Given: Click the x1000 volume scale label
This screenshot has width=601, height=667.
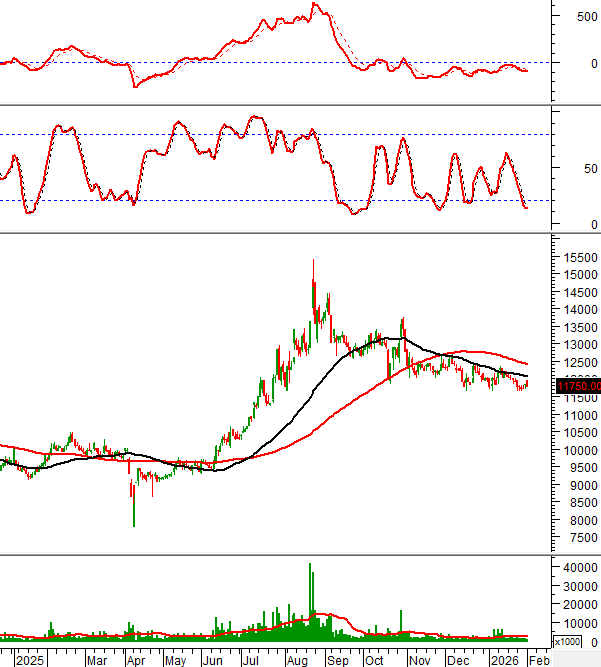Looking at the screenshot, I should pyautogui.click(x=566, y=642).
